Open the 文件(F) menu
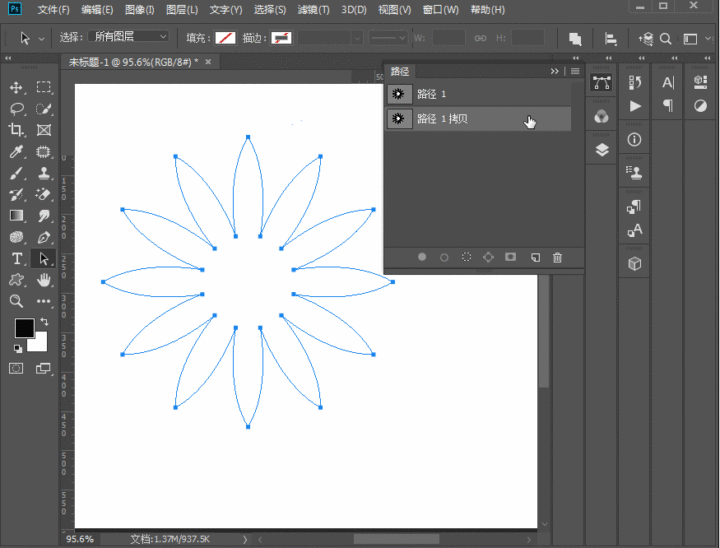Image resolution: width=720 pixels, height=548 pixels. click(x=53, y=10)
